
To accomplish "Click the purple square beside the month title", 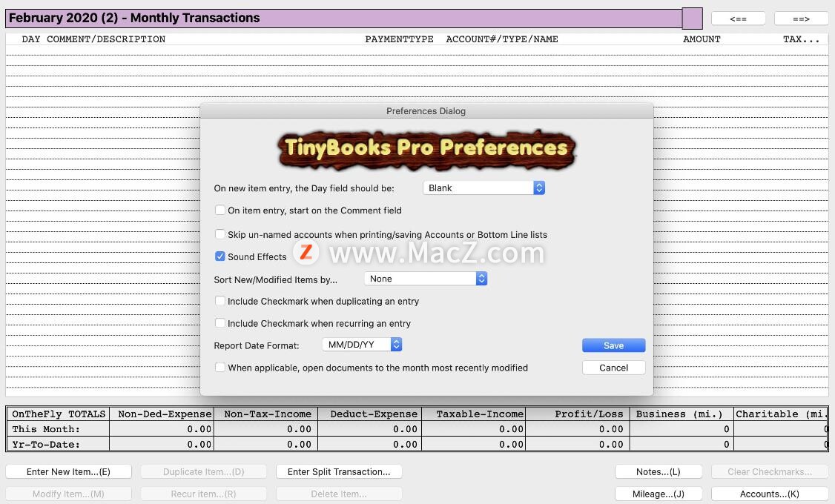I will pos(693,19).
